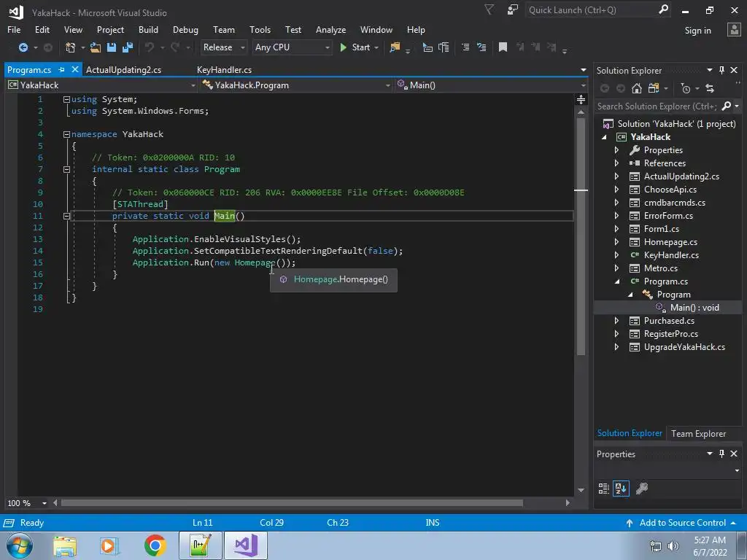The image size is (747, 560).
Task: Open Pending Changes Filter clock icon
Action: 686,88
